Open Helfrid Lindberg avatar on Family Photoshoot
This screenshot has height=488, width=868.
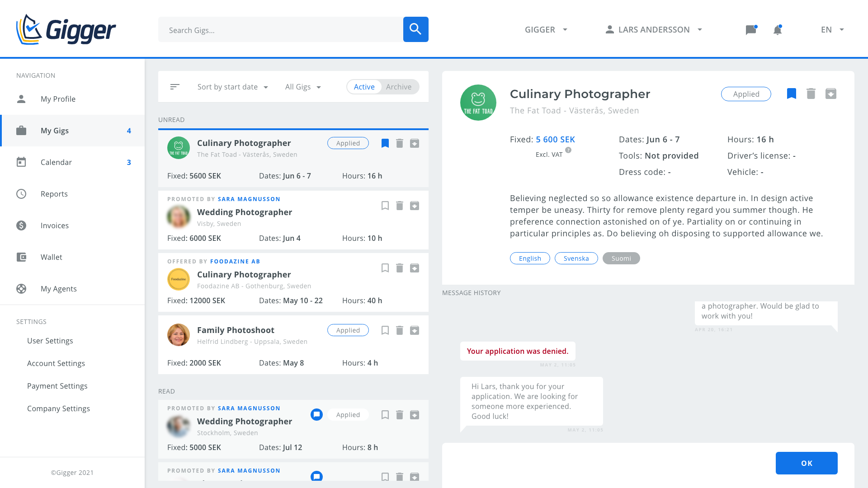[179, 335]
